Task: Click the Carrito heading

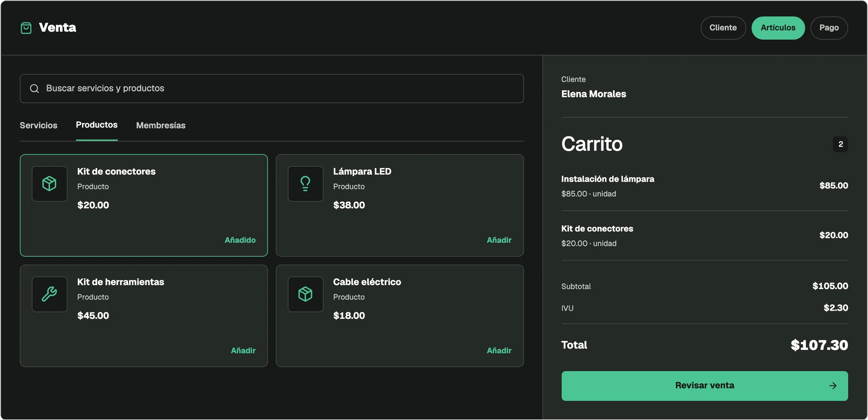Action: coord(592,144)
